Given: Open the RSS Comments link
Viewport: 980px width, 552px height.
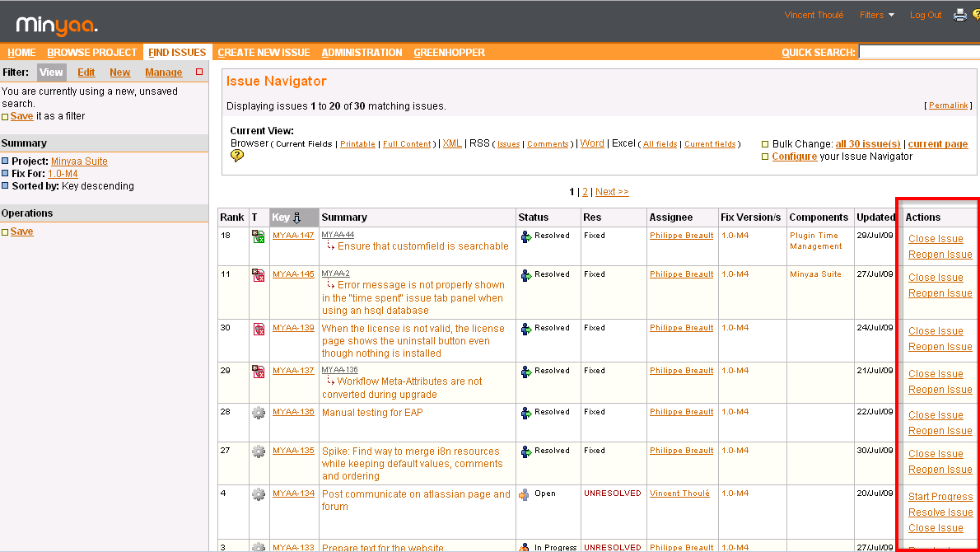Looking at the screenshot, I should pyautogui.click(x=548, y=144).
